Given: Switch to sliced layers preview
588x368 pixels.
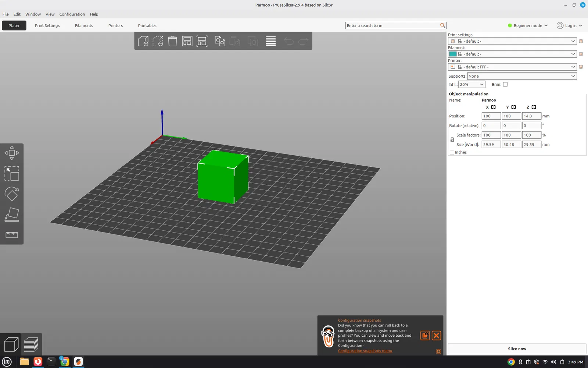Looking at the screenshot, I should coord(31,344).
